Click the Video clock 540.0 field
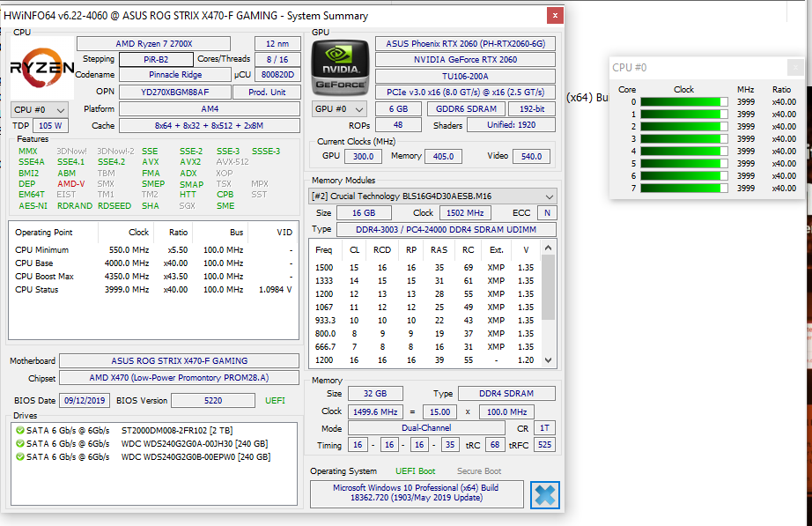Viewport: 812px width, 526px height. (531, 157)
